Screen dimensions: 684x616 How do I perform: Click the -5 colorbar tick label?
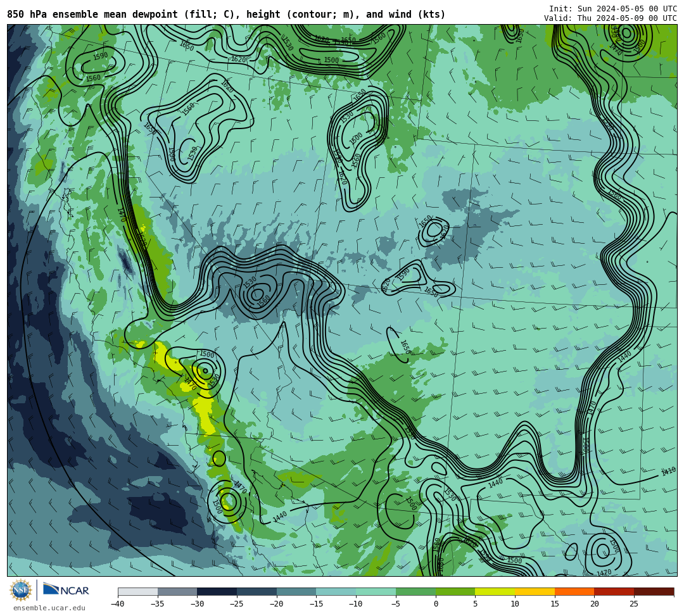pyautogui.click(x=396, y=604)
